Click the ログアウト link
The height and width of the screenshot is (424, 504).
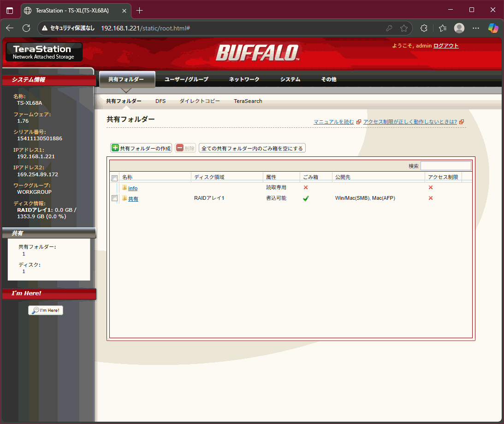click(x=446, y=46)
